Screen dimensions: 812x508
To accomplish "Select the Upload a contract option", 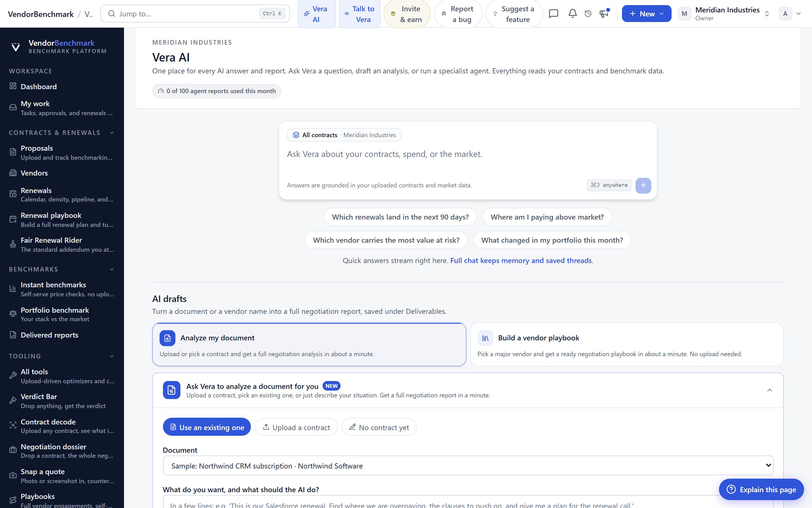I will click(296, 427).
